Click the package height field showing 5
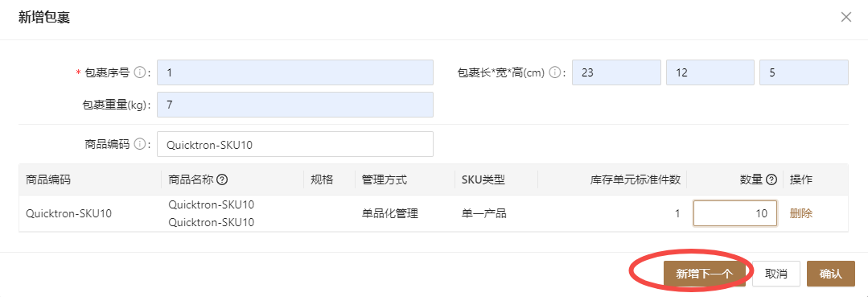The width and height of the screenshot is (868, 297). (804, 72)
